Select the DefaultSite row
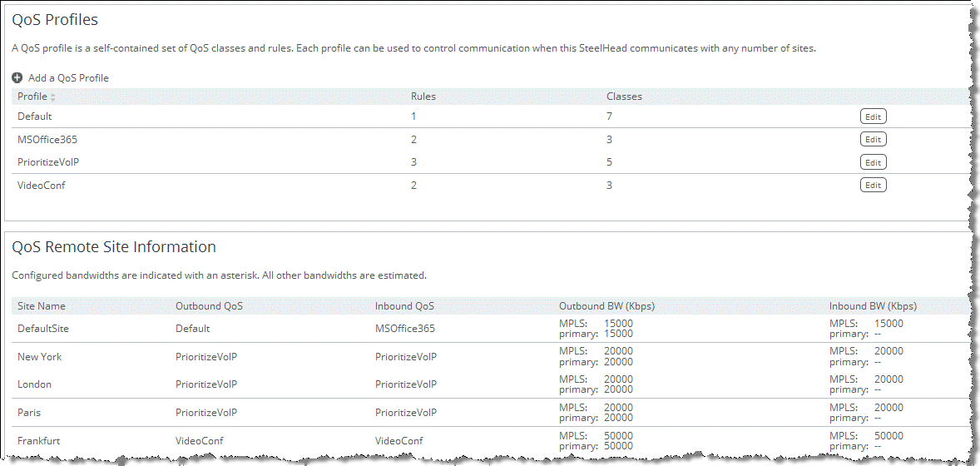Screen dimensions: 980x466 (43, 329)
